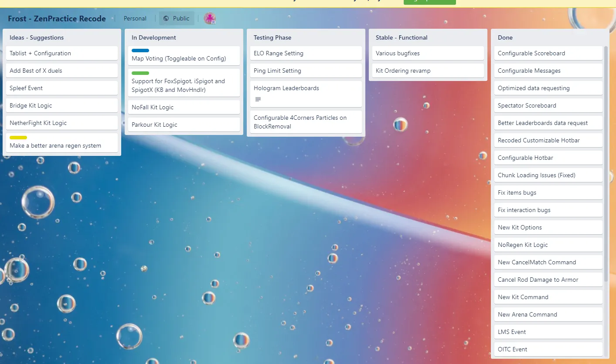Click the Done list scrollbar
This screenshot has height=364, width=616.
606,174
